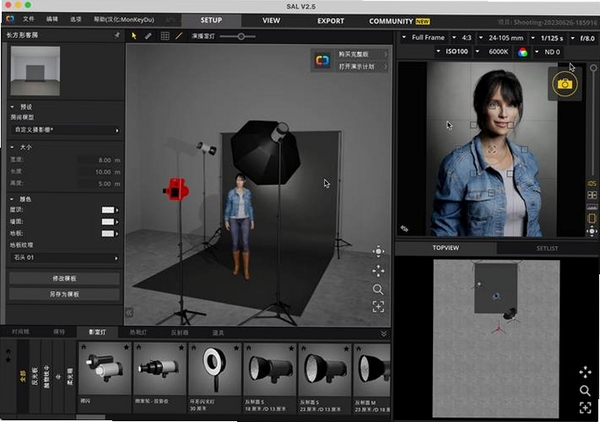Toggle the pin icon on room panel header
Screen dimensions: 600x422
[x=117, y=35]
